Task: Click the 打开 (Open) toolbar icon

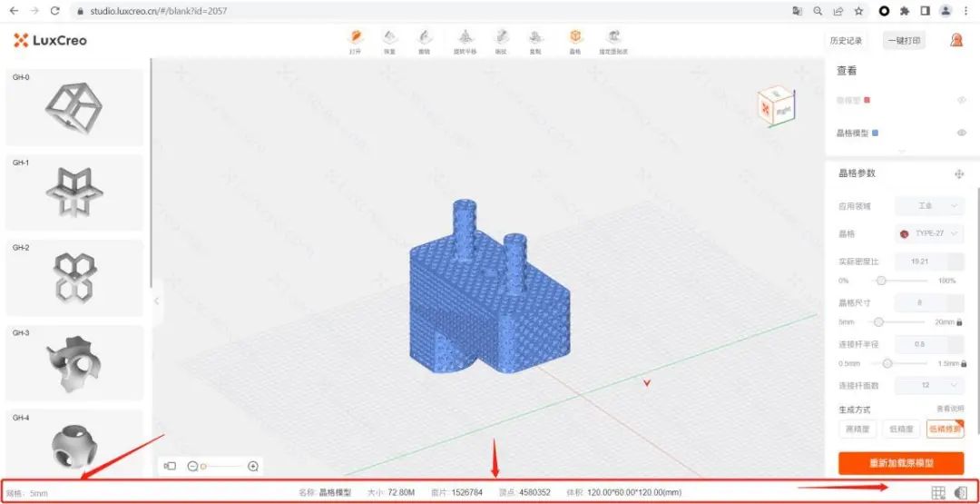Action: click(x=356, y=39)
